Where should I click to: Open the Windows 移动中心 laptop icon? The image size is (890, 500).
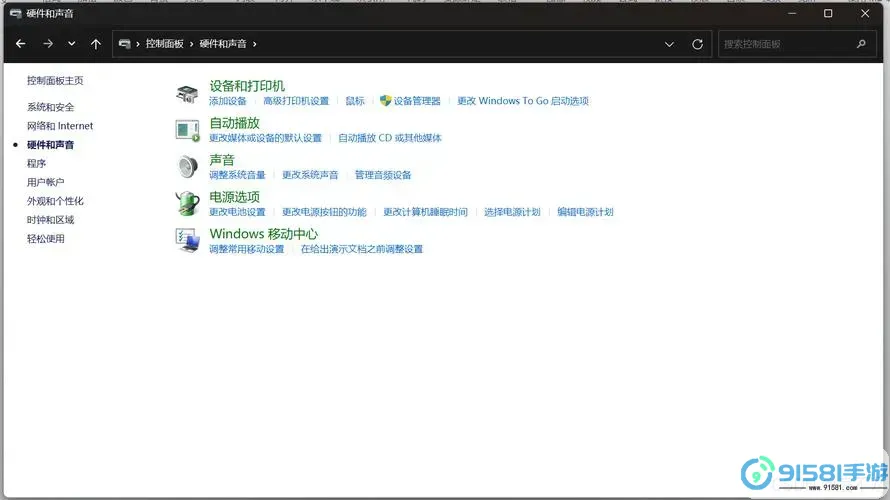187,241
